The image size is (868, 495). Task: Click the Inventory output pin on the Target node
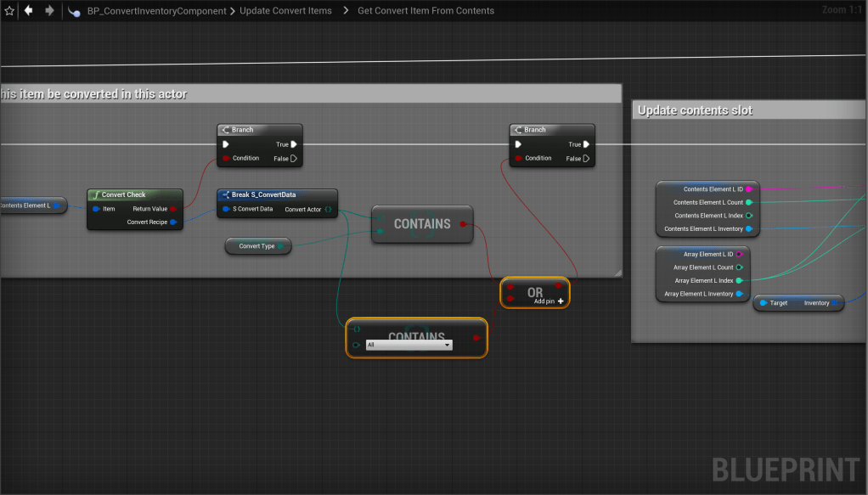tap(836, 303)
